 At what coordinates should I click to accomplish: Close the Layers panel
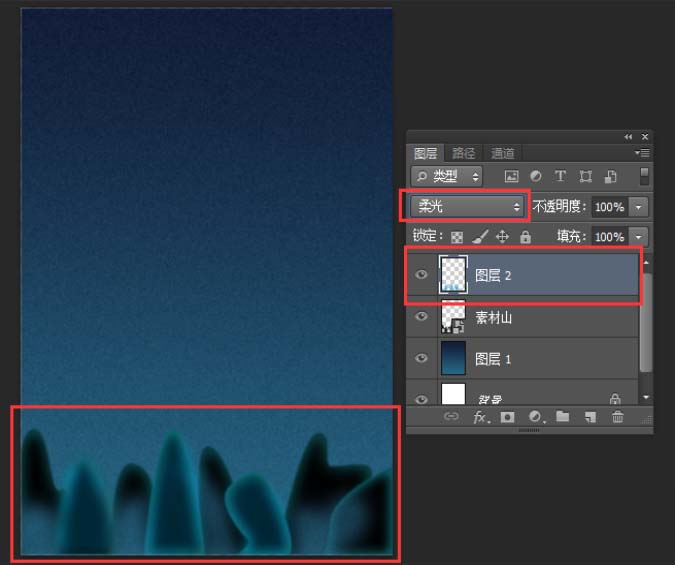tap(645, 137)
